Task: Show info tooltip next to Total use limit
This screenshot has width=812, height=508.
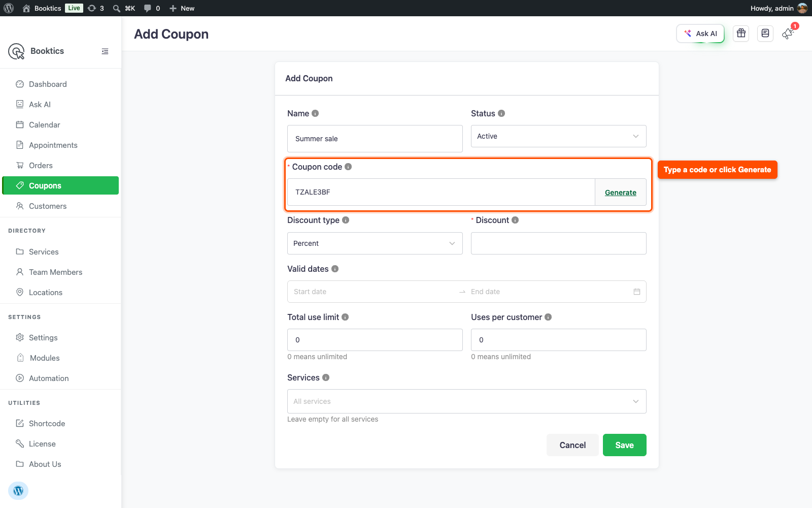Action: [345, 317]
